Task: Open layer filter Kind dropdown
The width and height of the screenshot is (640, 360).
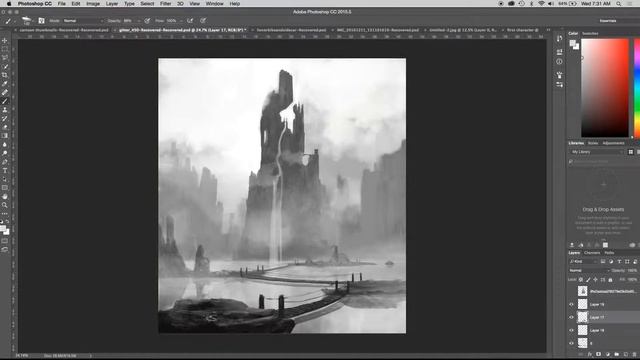Action: click(x=583, y=262)
